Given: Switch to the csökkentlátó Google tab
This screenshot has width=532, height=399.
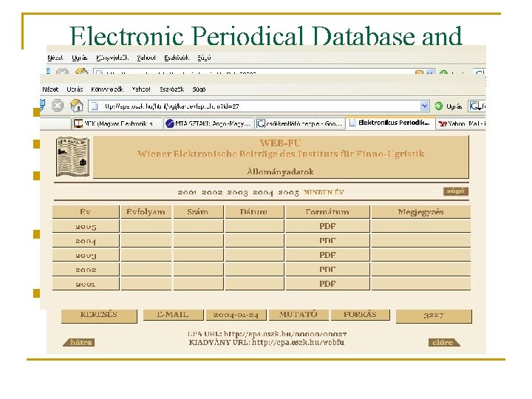Looking at the screenshot, I should [299, 123].
